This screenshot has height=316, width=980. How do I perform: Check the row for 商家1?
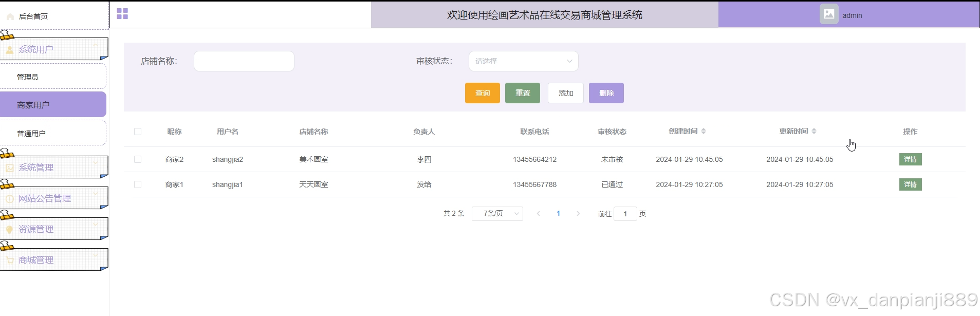coord(138,184)
